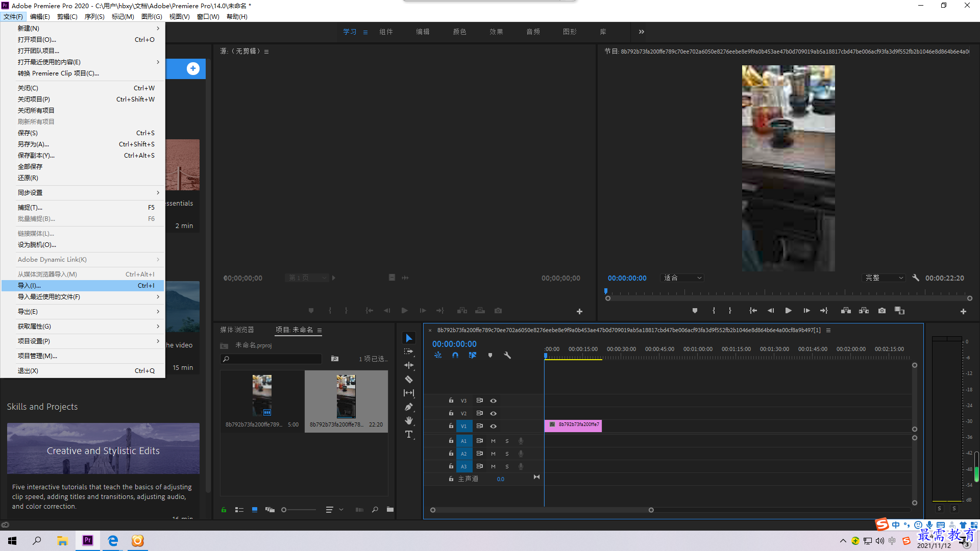The height and width of the screenshot is (551, 980).
Task: Step back one frame in program monitor
Action: coord(771,310)
